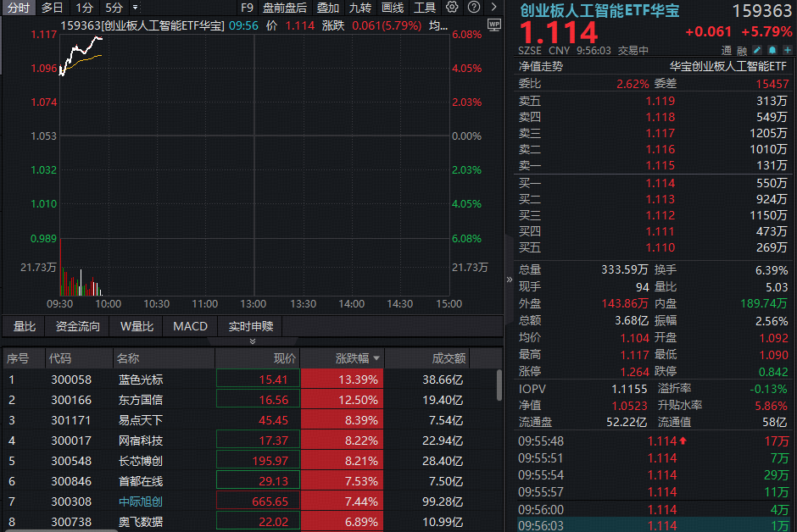Image resolution: width=797 pixels, height=532 pixels.
Task: Toggle 叠加 overlay on the chart
Action: pos(327,8)
